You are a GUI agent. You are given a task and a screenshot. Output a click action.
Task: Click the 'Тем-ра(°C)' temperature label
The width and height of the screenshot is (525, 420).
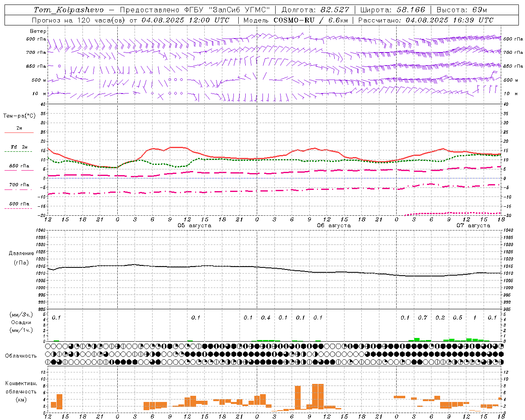(x=19, y=116)
